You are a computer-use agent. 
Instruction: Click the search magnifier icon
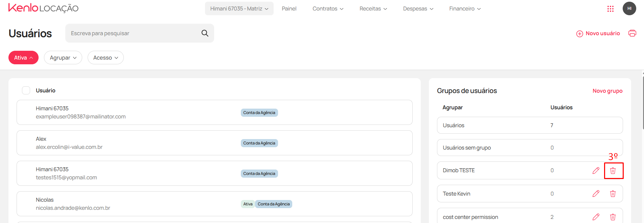coord(205,33)
